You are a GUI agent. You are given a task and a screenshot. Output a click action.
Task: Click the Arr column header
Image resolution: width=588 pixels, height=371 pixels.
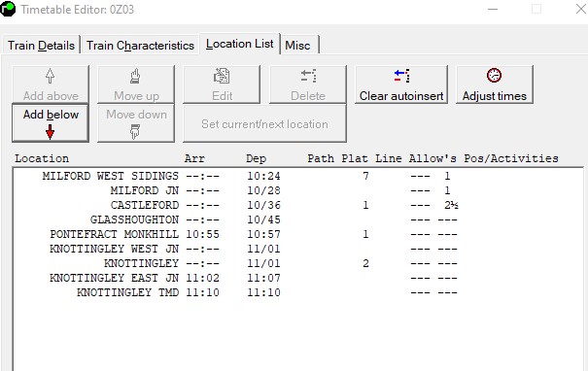194,158
